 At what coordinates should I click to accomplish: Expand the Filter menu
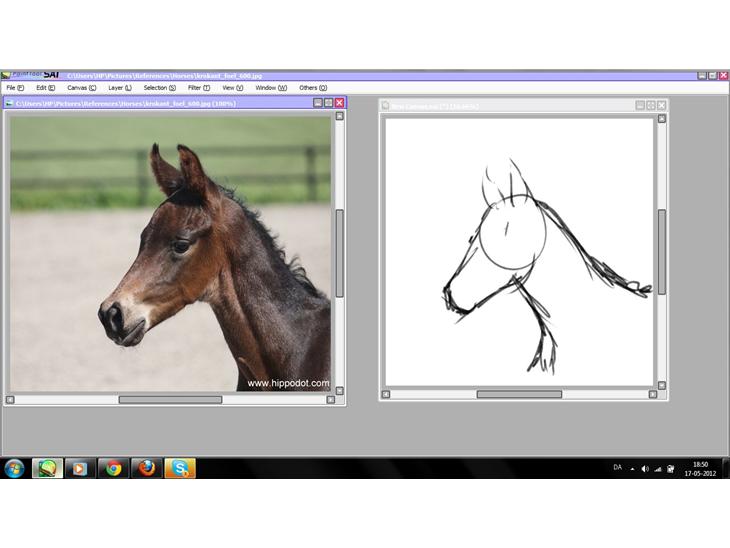pyautogui.click(x=199, y=88)
